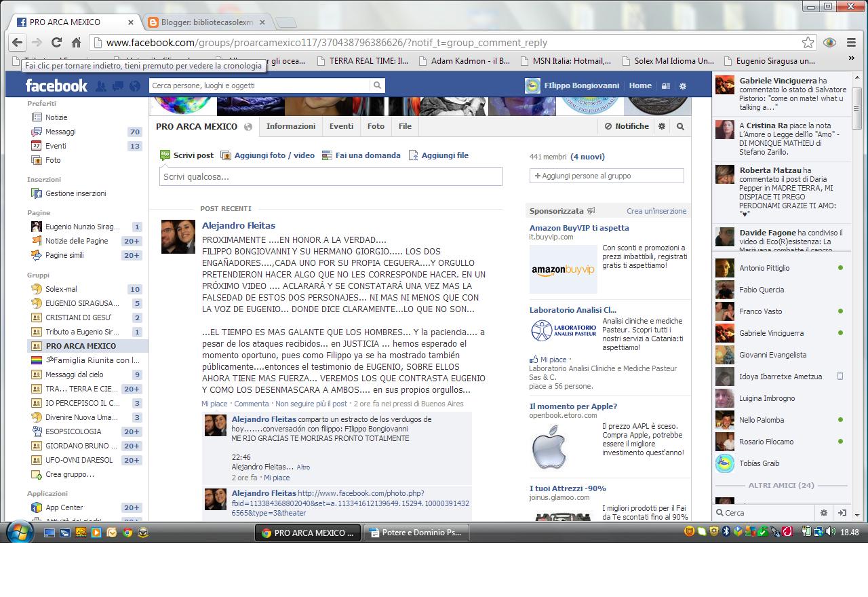
Task: Open Eventi in the Preferiti sidebar
Action: (x=56, y=146)
